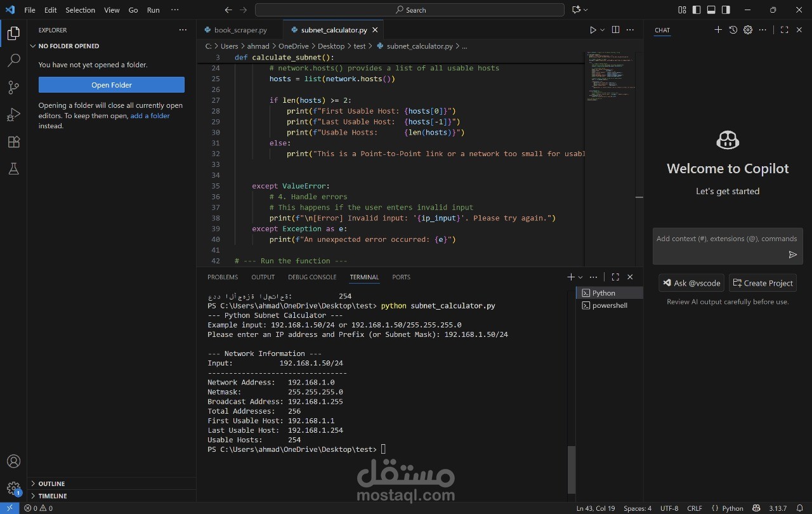Create new terminal with plus icon
The image size is (812, 514).
[570, 277]
